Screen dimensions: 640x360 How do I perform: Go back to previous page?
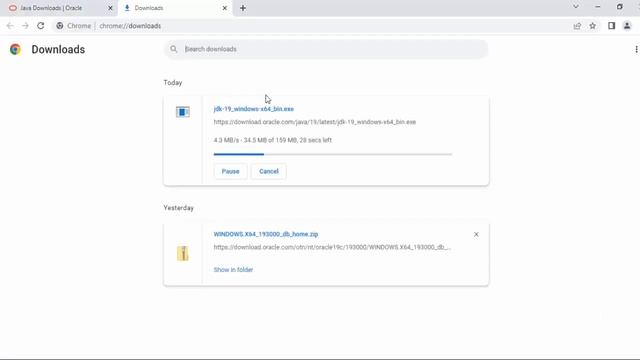[10, 26]
